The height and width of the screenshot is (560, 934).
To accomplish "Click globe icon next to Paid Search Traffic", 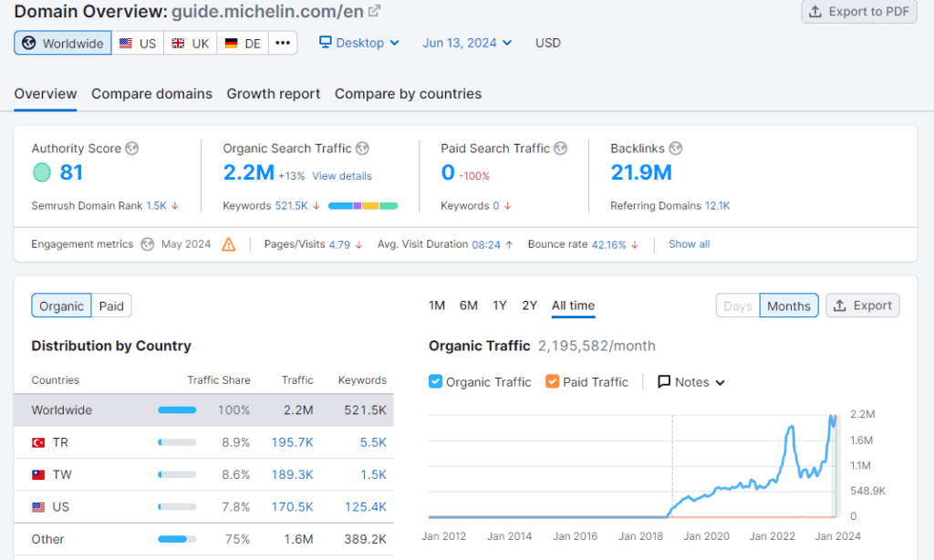I will point(561,149).
